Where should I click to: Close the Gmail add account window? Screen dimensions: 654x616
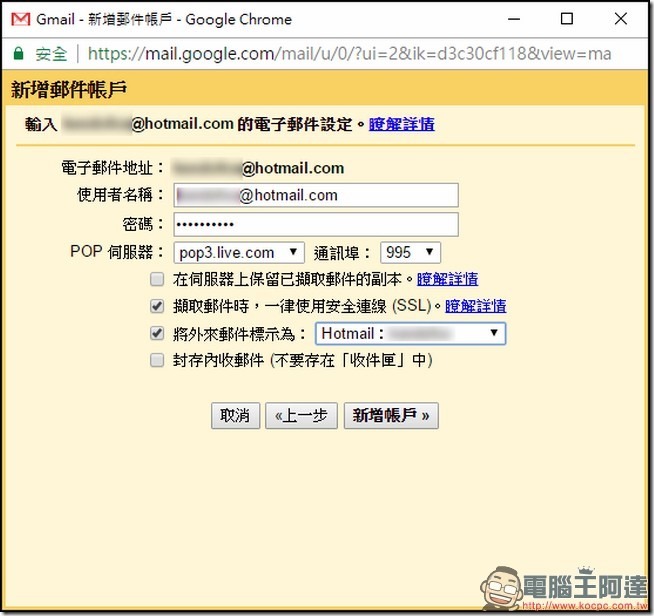tap(621, 19)
